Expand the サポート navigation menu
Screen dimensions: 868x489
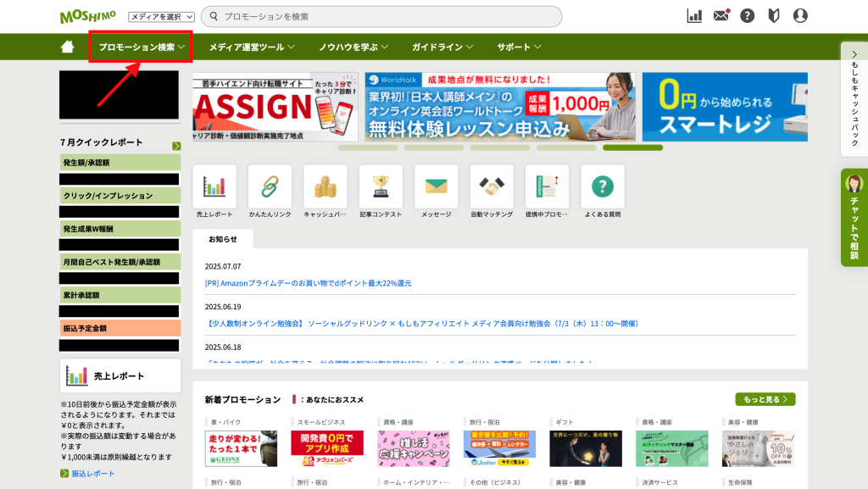coord(519,47)
